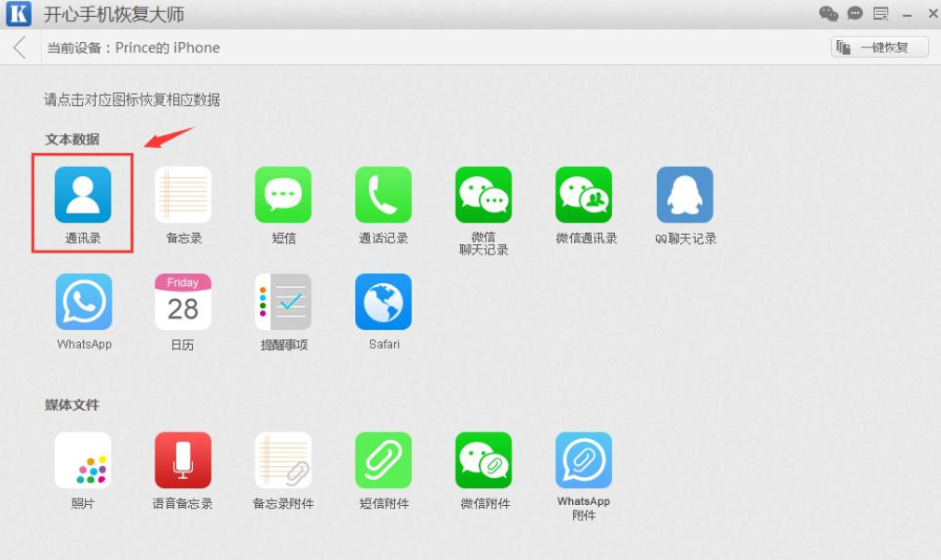Click the Safari globe icon
The height and width of the screenshot is (560, 941).
[x=383, y=302]
